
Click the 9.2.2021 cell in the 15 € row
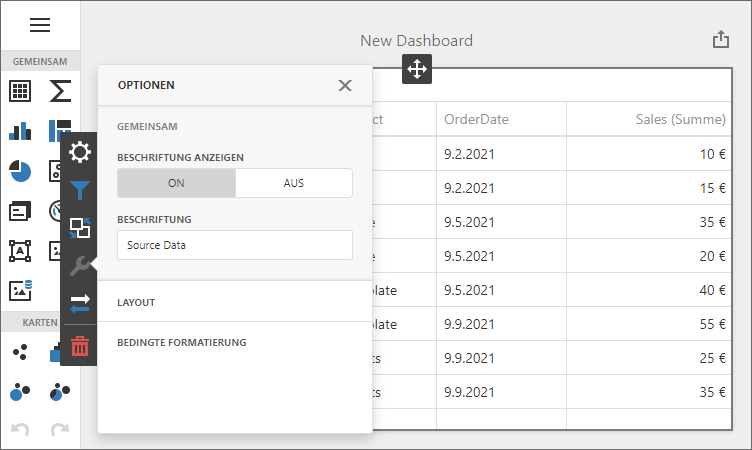[501, 188]
